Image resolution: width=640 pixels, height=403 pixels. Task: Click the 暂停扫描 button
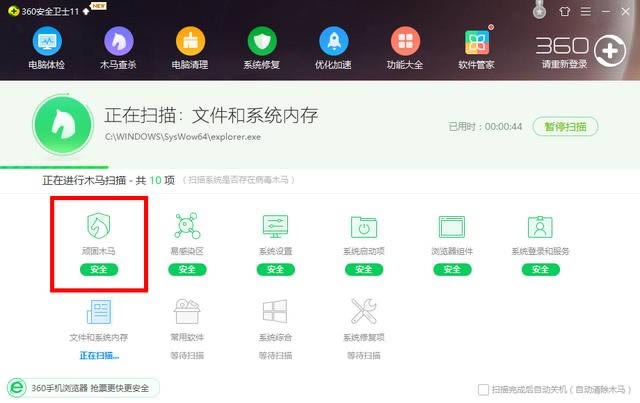point(566,127)
